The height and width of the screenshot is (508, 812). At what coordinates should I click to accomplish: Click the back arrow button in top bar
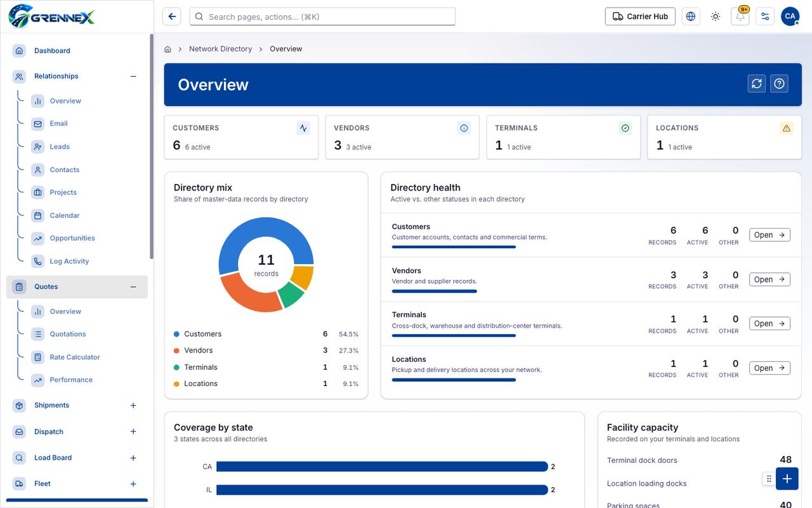[172, 17]
